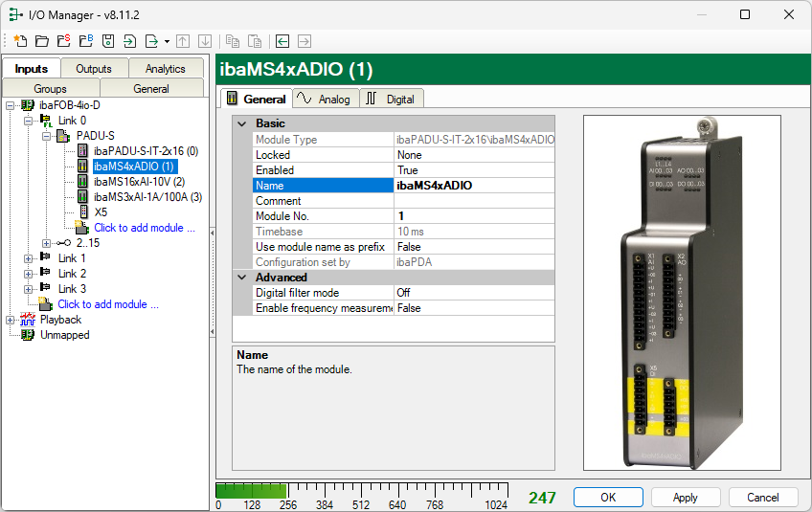Collapse the PADU-S tree node
This screenshot has height=512, width=812.
pos(46,136)
